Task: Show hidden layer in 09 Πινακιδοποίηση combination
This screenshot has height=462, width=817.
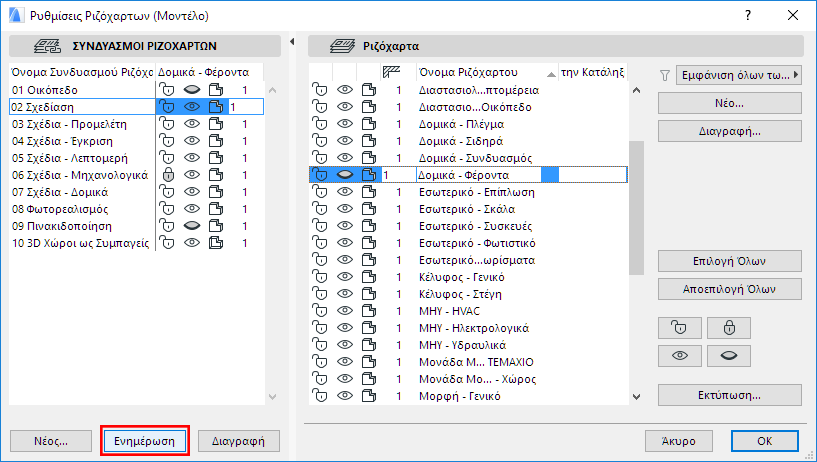Action: tap(193, 226)
